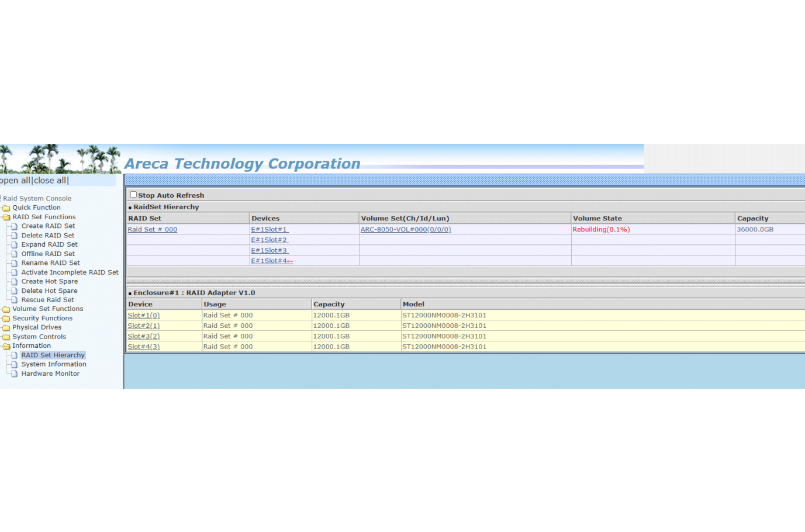The image size is (805, 532).
Task: Click the document icon next to Rescue Raid Set
Action: [x=13, y=299]
